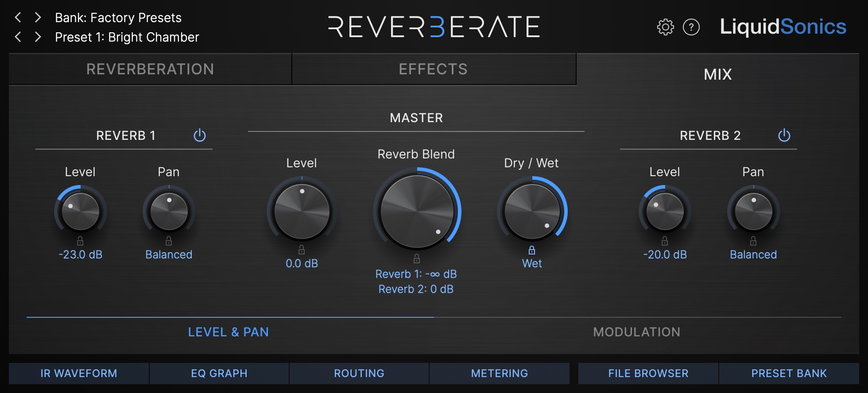This screenshot has height=393, width=868.
Task: Click the Master Level knob
Action: coord(302,212)
